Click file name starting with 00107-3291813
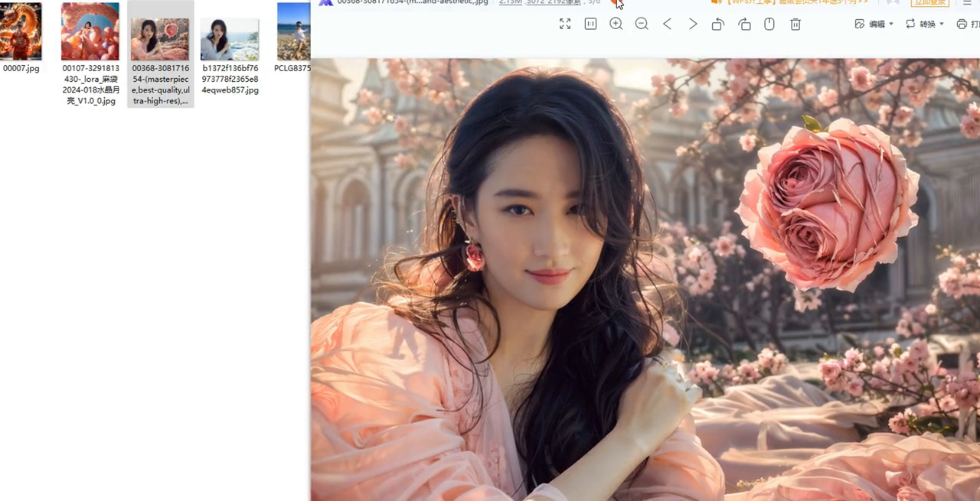Viewport: 980px width, 501px height. coord(90,84)
